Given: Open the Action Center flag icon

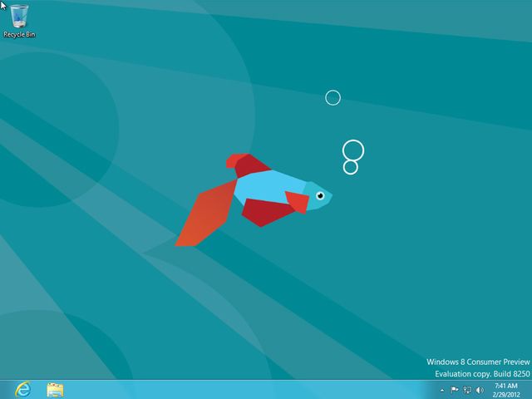Looking at the screenshot, I should pyautogui.click(x=455, y=390).
